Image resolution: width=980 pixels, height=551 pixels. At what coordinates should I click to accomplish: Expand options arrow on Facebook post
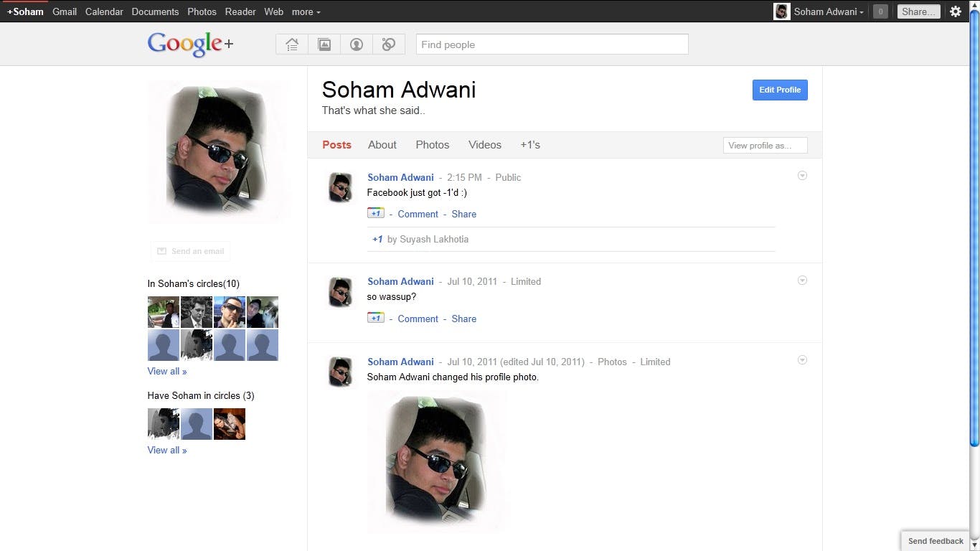802,176
